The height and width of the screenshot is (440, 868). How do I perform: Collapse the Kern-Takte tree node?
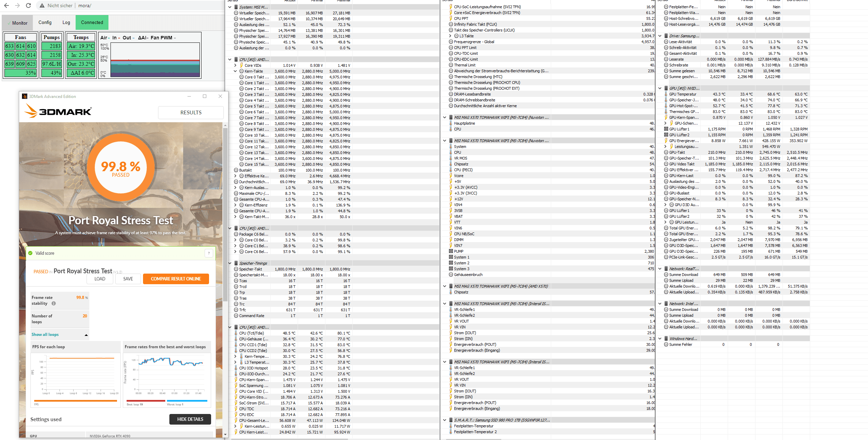235,71
